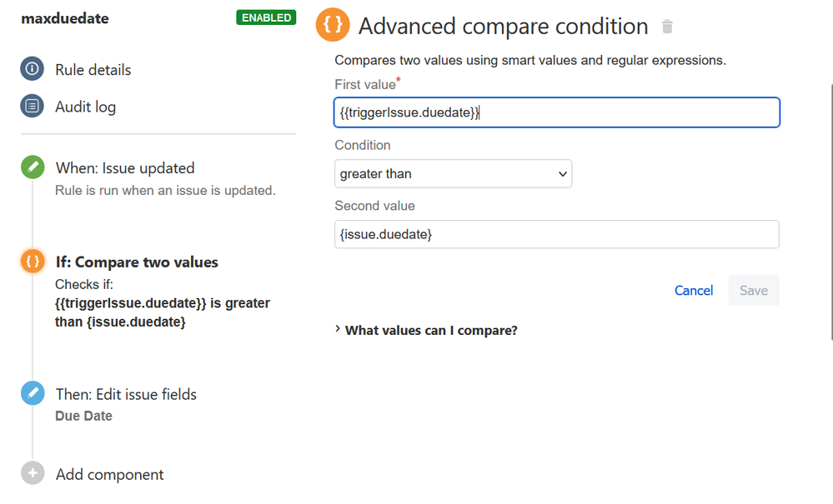Toggle the ENABLED rule status badge
Image resolution: width=833 pixels, height=504 pixels.
click(x=266, y=17)
